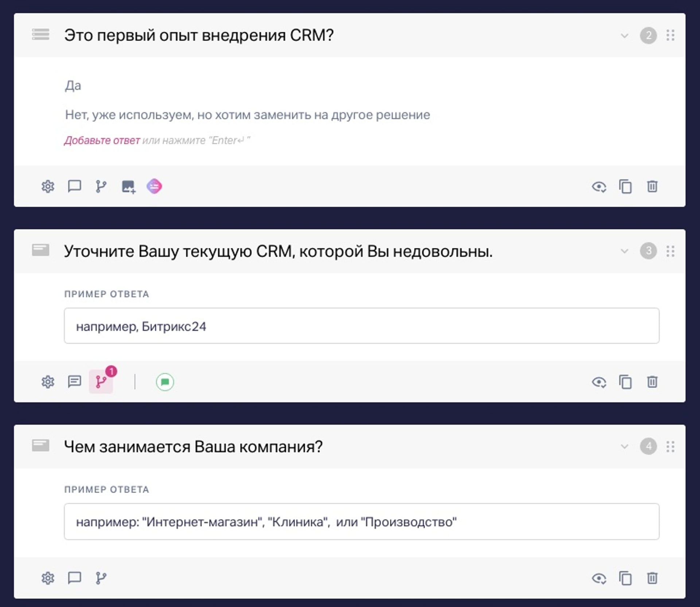
Task: Click green chat bubble circle icon
Action: click(165, 382)
